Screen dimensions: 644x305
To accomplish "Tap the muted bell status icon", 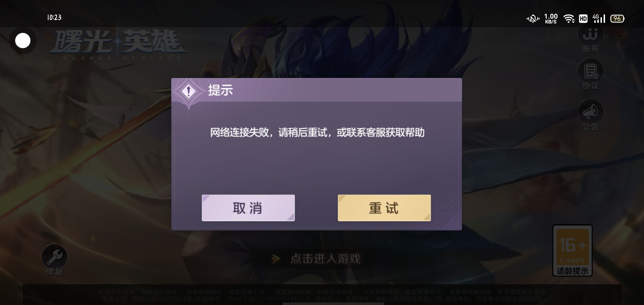I will click(533, 19).
